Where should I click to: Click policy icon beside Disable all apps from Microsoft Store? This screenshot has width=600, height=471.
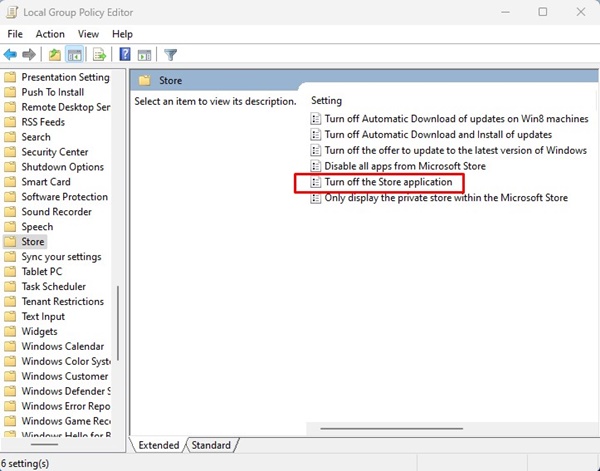point(315,166)
